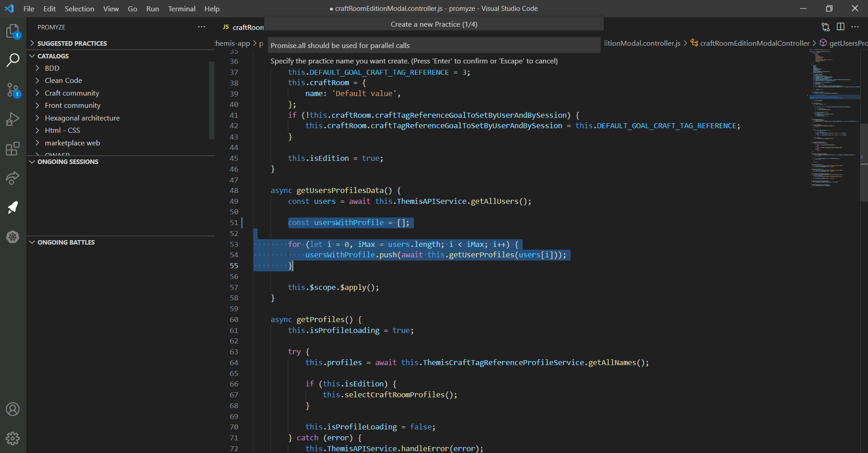Click the Split Editor Right icon
This screenshot has width=868, height=453.
tap(840, 27)
